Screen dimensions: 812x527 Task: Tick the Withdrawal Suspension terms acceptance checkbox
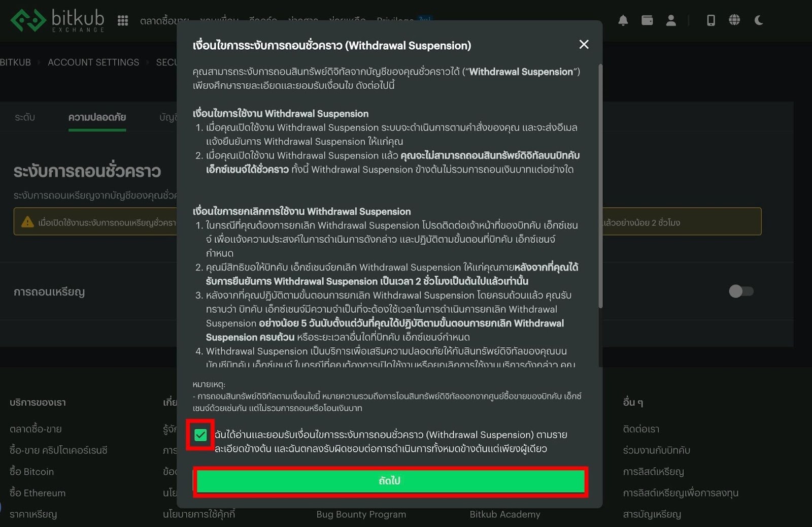tap(200, 435)
